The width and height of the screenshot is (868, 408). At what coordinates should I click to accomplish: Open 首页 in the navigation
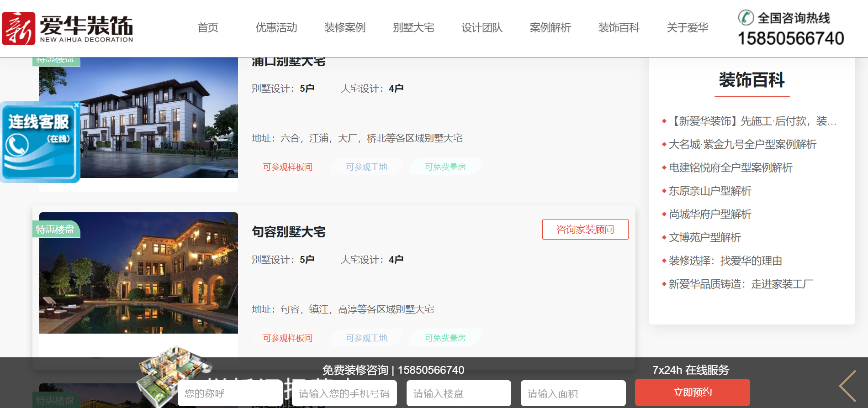tap(208, 28)
